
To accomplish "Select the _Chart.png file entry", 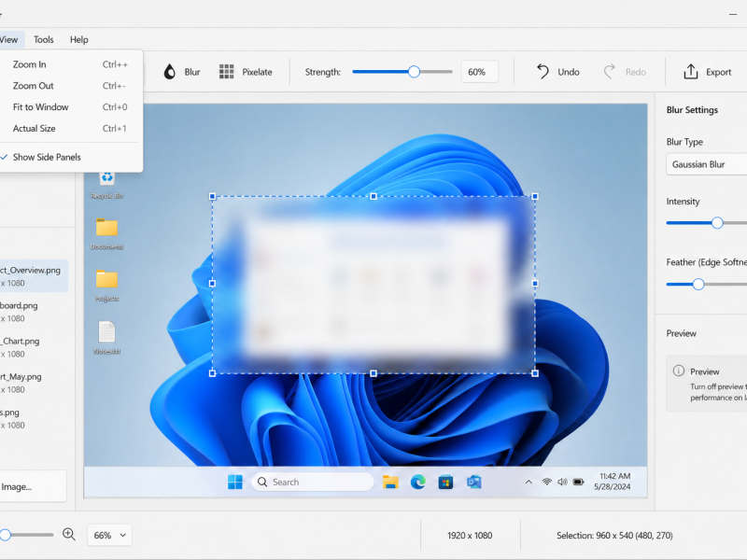I will (x=34, y=347).
